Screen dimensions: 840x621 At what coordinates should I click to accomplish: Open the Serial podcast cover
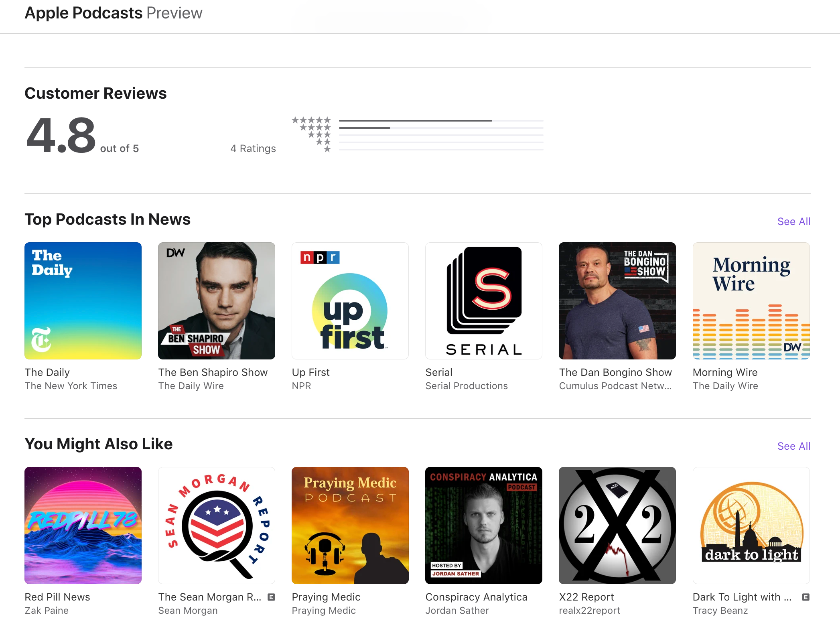(x=484, y=301)
